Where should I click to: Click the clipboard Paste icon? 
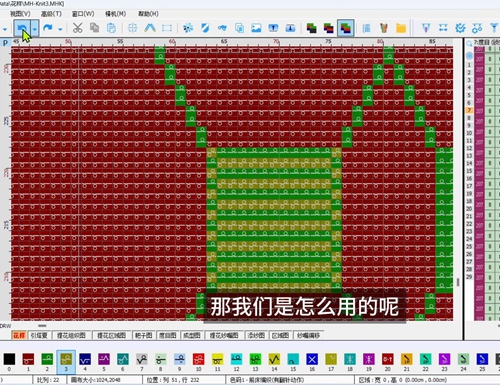[111, 28]
